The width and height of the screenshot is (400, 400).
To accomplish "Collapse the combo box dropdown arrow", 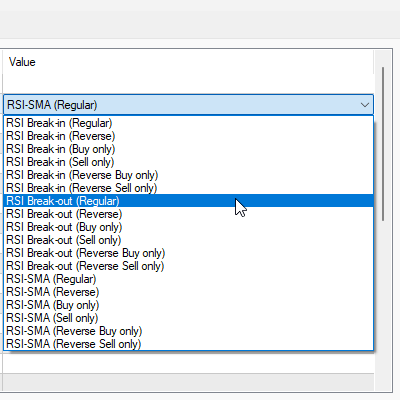I will click(365, 105).
